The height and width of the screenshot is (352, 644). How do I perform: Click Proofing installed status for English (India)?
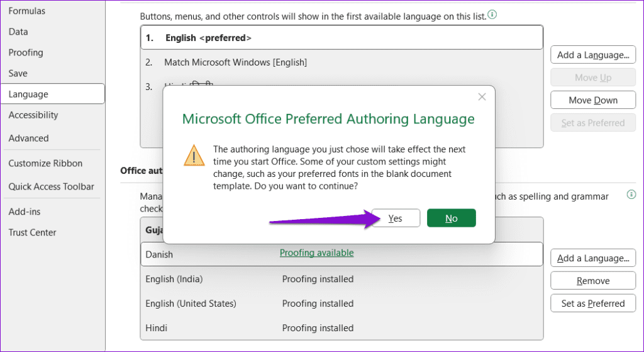[x=318, y=279]
